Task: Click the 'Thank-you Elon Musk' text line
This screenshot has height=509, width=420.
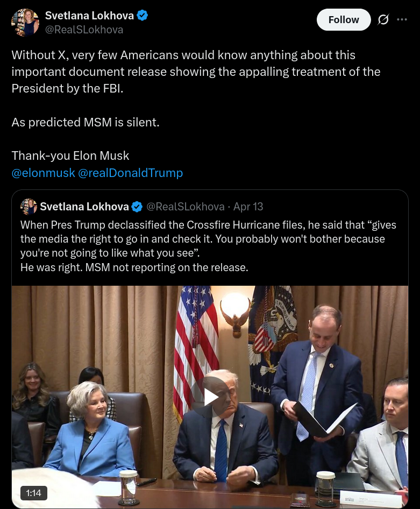Action: (x=70, y=156)
